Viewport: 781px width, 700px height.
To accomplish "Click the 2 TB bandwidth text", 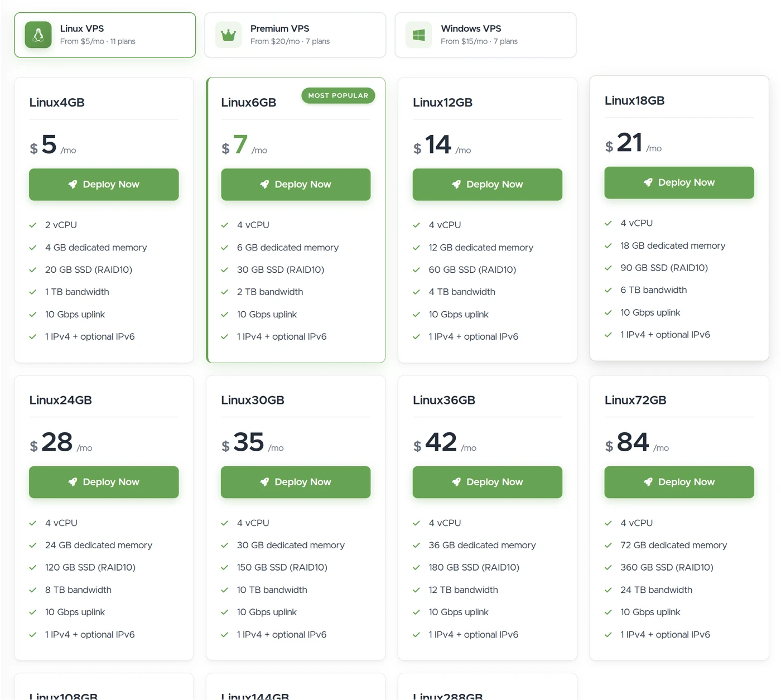I will tap(270, 292).
